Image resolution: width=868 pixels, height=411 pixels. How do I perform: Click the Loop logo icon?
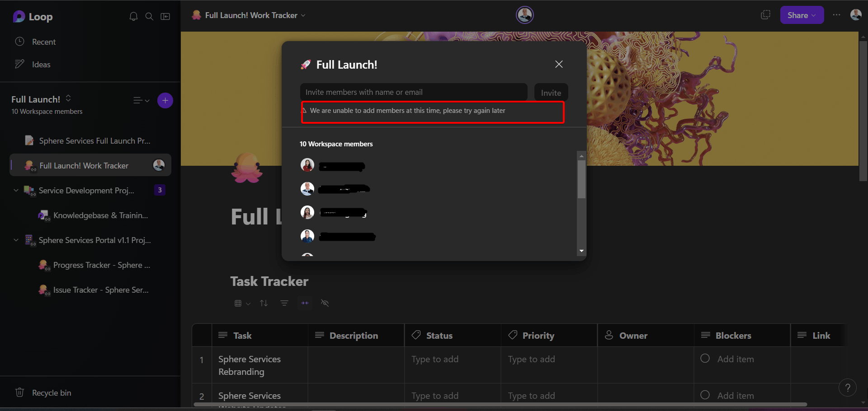pos(19,17)
